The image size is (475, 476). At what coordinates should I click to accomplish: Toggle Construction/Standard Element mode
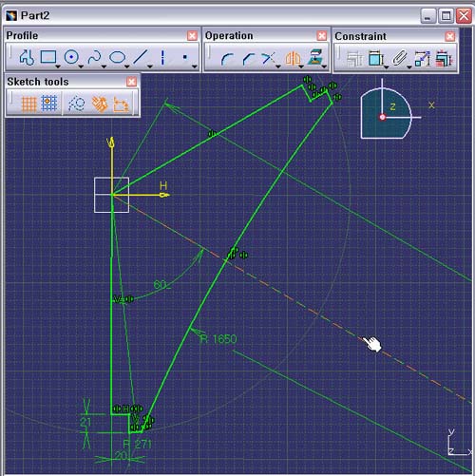click(77, 104)
